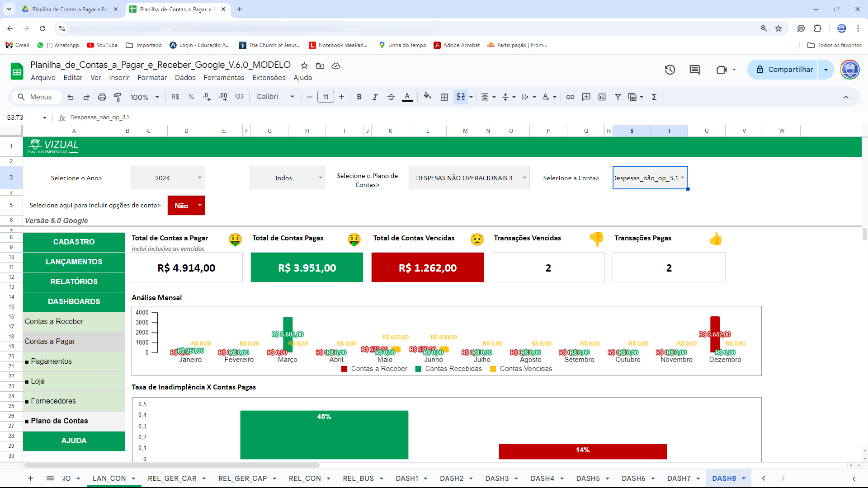Click the merge cells icon
Screen dimensions: 868x488
click(461, 97)
